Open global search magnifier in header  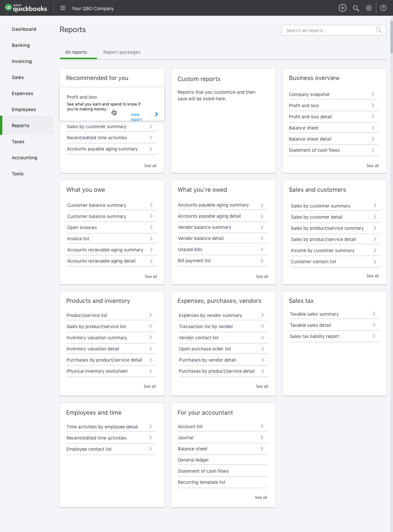[356, 8]
